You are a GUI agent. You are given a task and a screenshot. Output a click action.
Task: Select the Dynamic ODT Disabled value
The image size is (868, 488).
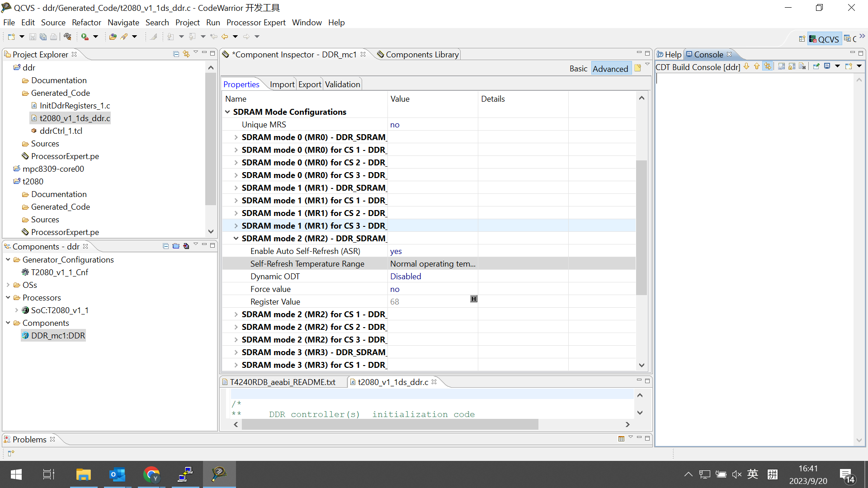click(x=406, y=277)
